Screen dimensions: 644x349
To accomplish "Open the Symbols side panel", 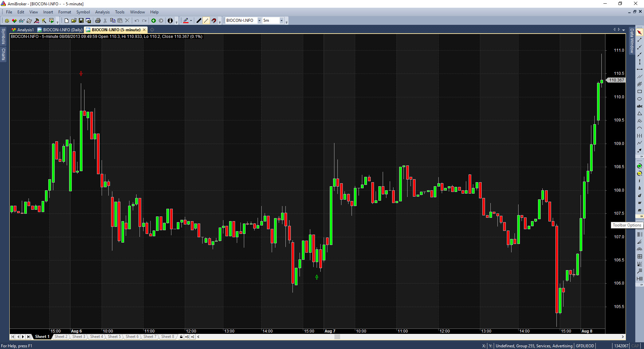I will pyautogui.click(x=3, y=36).
